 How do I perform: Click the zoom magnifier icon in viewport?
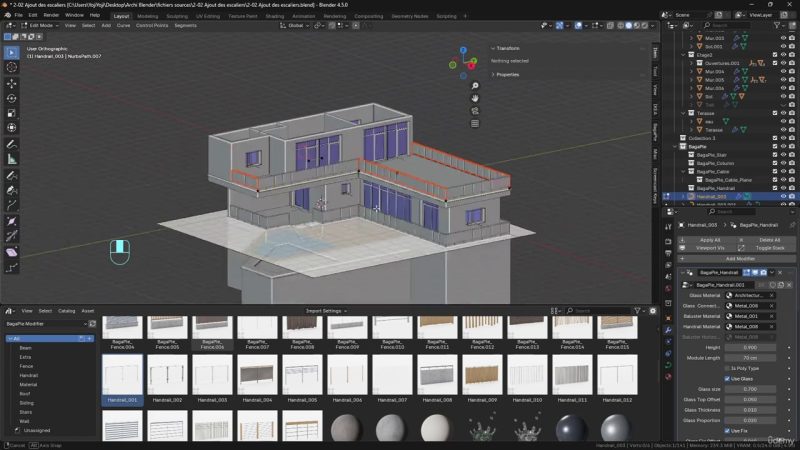click(x=475, y=85)
